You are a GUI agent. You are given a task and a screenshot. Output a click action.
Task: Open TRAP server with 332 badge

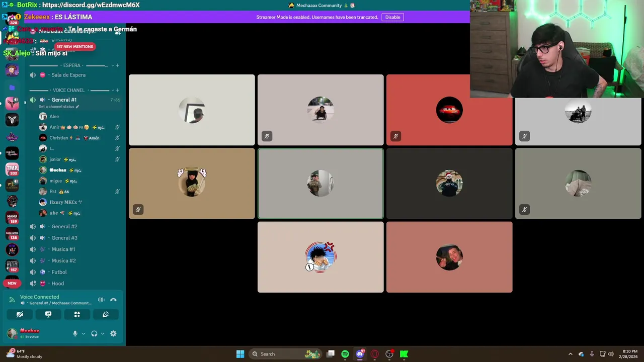(x=12, y=169)
